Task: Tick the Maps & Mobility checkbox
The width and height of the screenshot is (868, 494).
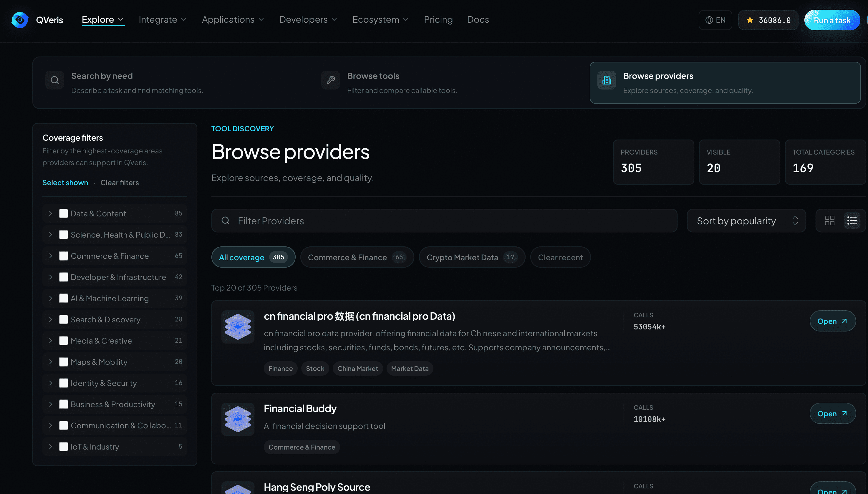Action: (x=64, y=362)
